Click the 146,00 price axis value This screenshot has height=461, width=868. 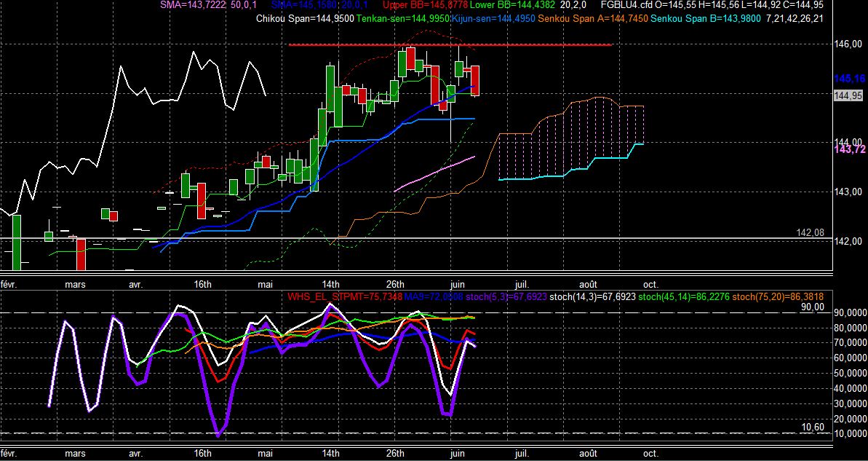pyautogui.click(x=848, y=44)
